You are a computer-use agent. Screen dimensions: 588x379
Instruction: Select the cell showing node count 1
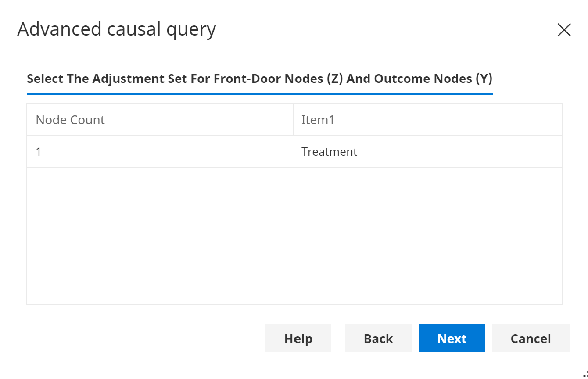point(39,152)
